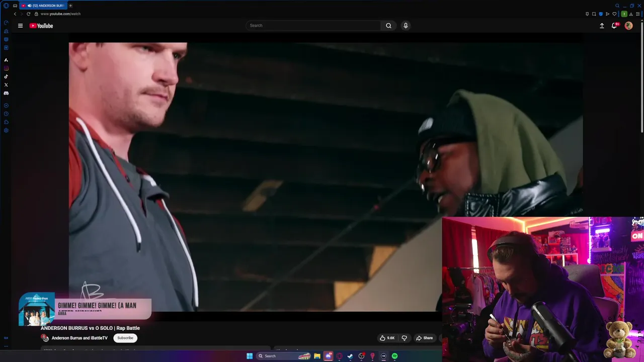Screen dimensions: 644x362
Task: Click the Aria AI icon in sidebar
Action: click(6, 60)
